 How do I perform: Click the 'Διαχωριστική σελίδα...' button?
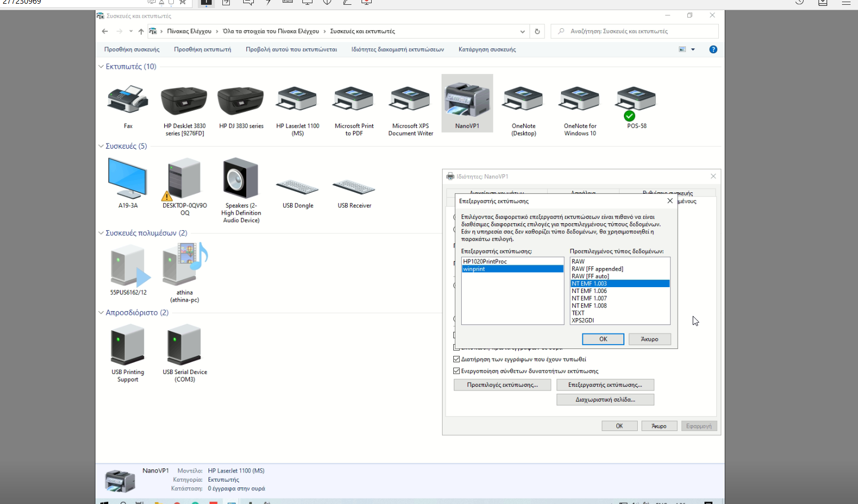coord(605,400)
